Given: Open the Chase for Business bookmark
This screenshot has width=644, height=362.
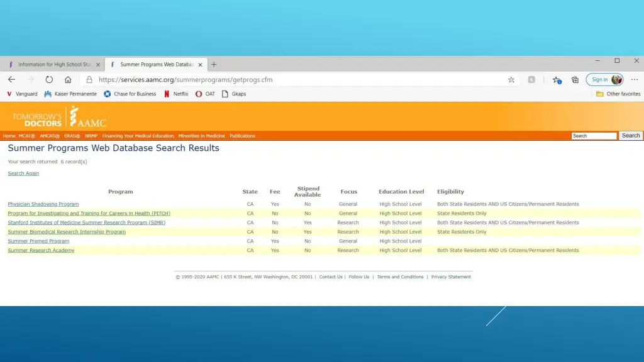Looking at the screenshot, I should (x=130, y=94).
